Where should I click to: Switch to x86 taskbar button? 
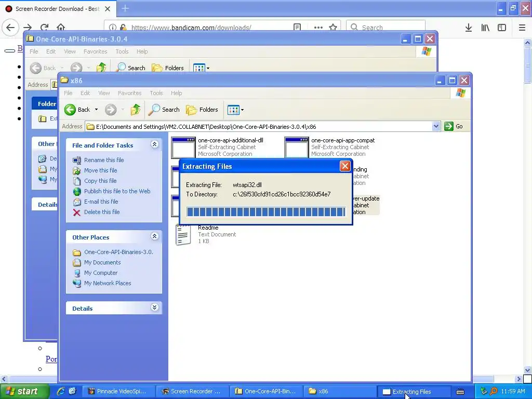click(340, 391)
